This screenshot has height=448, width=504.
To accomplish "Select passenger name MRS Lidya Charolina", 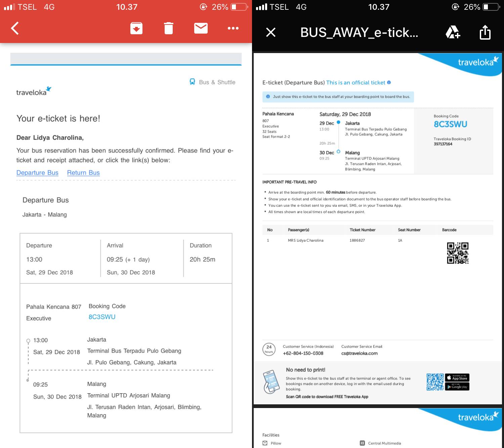I will [x=306, y=240].
